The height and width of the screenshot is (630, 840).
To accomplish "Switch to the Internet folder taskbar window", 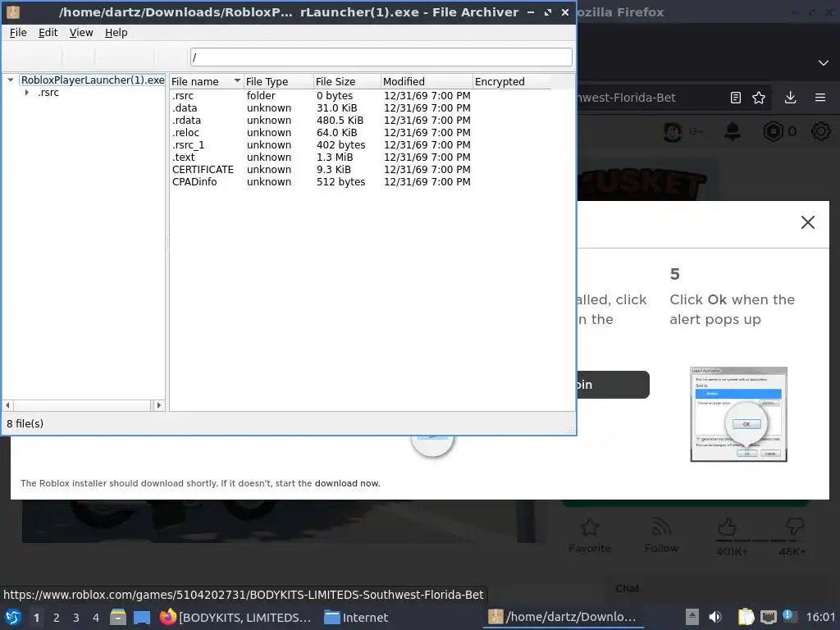I will [357, 617].
